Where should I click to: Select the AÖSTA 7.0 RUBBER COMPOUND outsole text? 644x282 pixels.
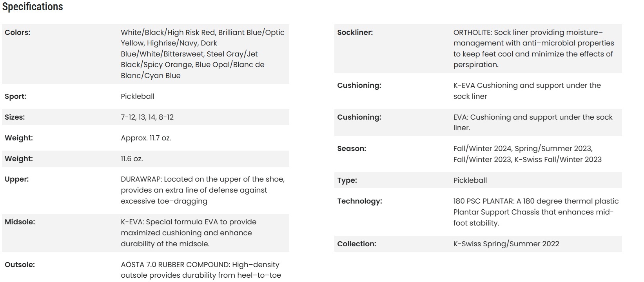[201, 270]
